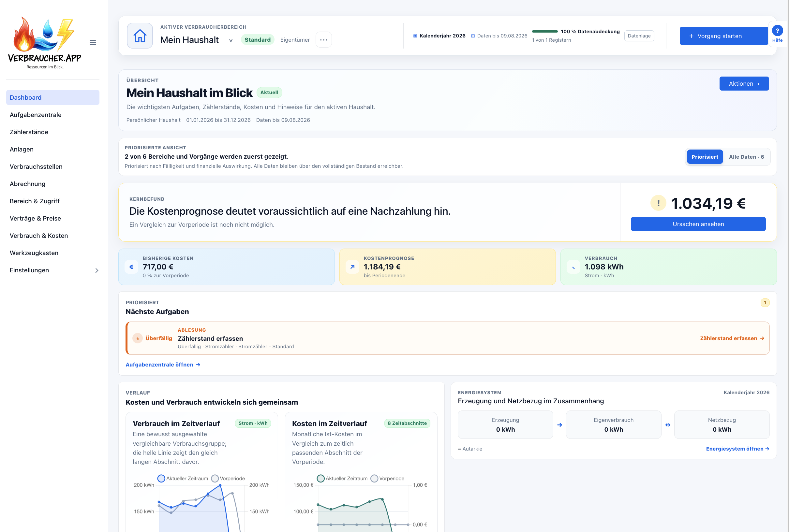Screen dimensions: 789x532
Task: Click the tasks count badge showing 1
Action: click(765, 303)
